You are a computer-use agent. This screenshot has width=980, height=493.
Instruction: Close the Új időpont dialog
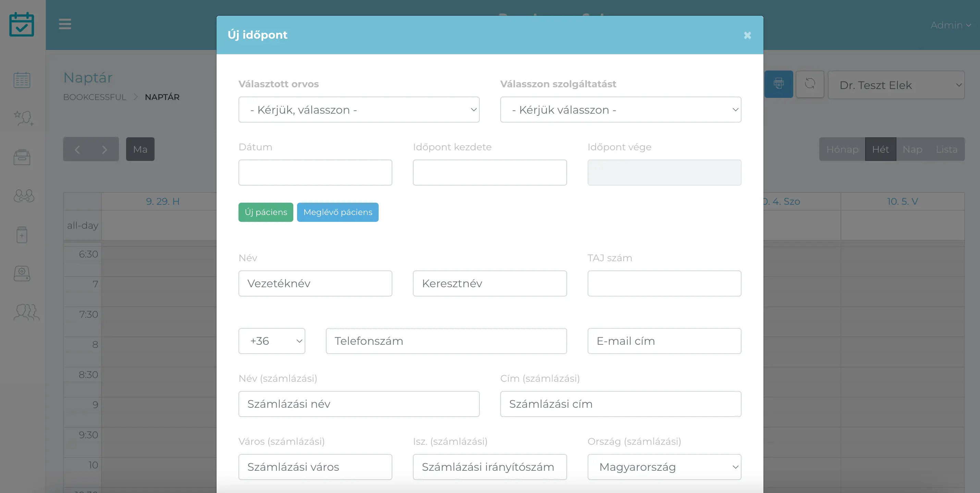747,35
